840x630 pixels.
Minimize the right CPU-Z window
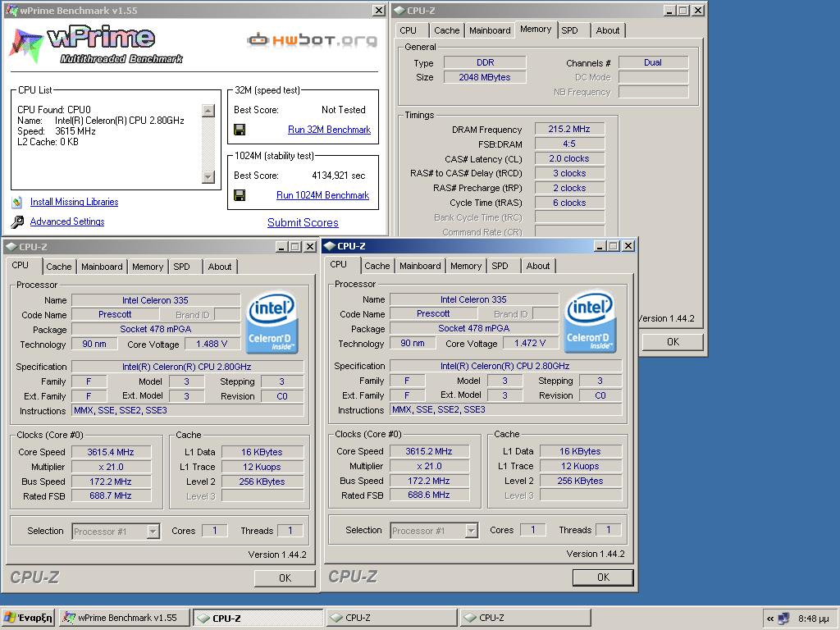[600, 246]
